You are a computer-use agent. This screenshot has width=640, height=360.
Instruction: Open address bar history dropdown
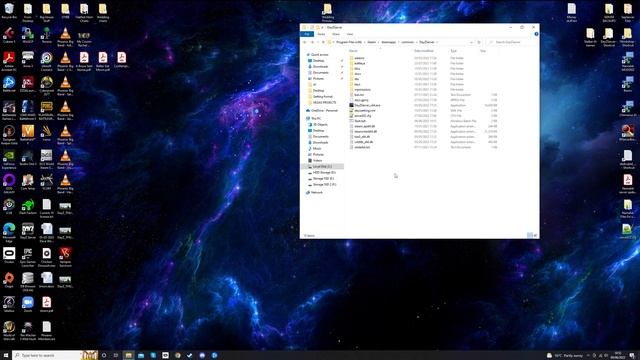tap(471, 42)
